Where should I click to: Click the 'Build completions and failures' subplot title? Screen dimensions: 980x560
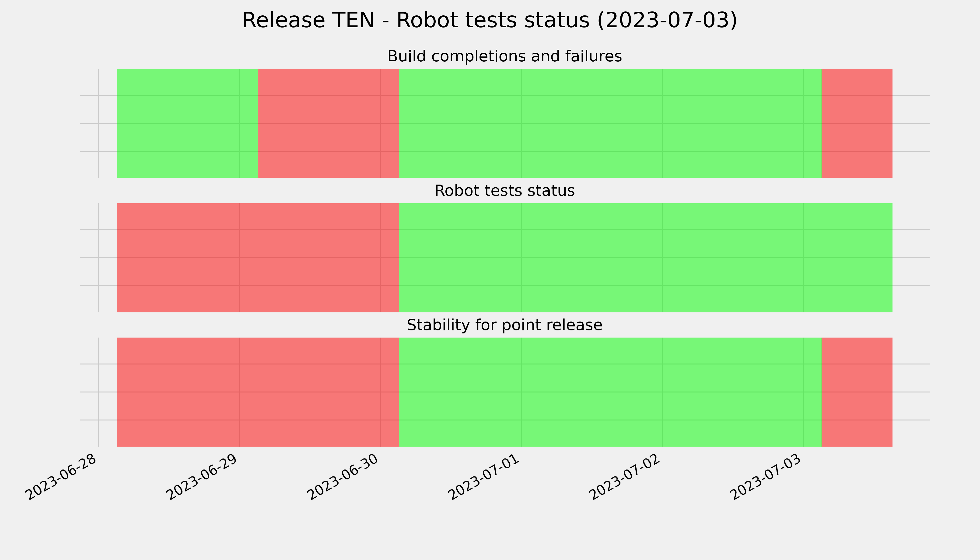coord(504,56)
